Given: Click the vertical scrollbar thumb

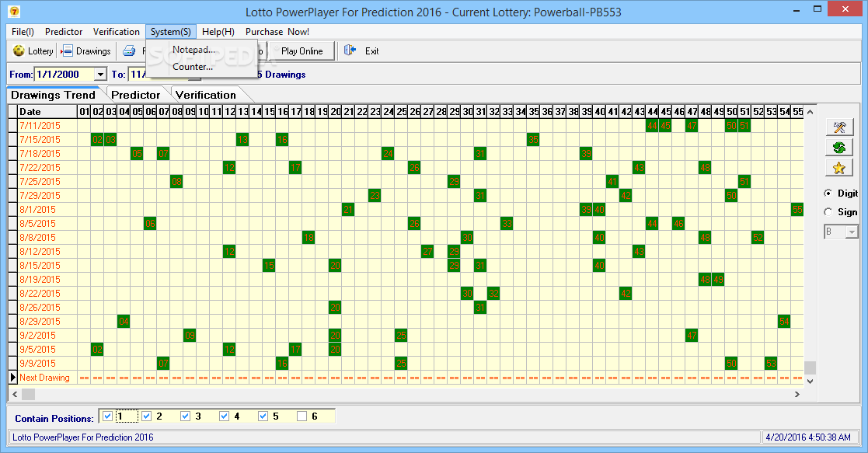Looking at the screenshot, I should 810,368.
